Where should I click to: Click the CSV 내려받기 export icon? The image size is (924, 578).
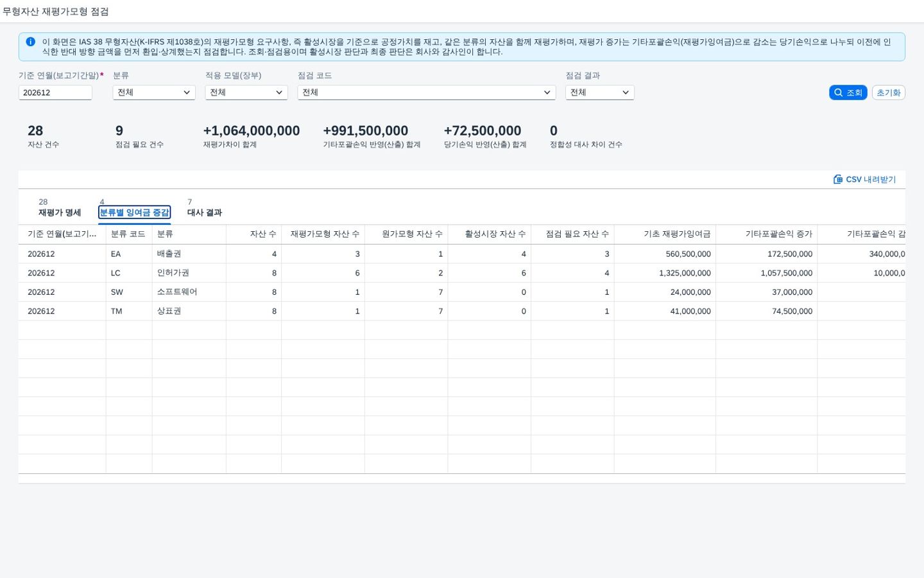[x=837, y=179]
